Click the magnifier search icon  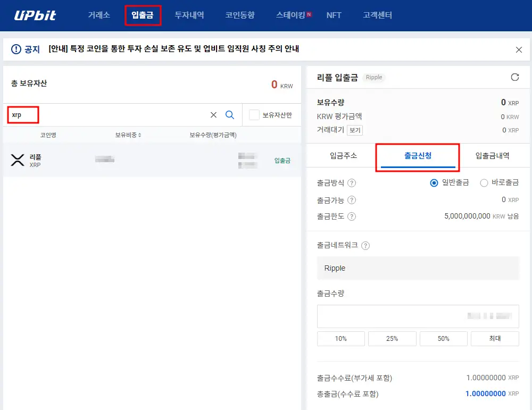(230, 115)
